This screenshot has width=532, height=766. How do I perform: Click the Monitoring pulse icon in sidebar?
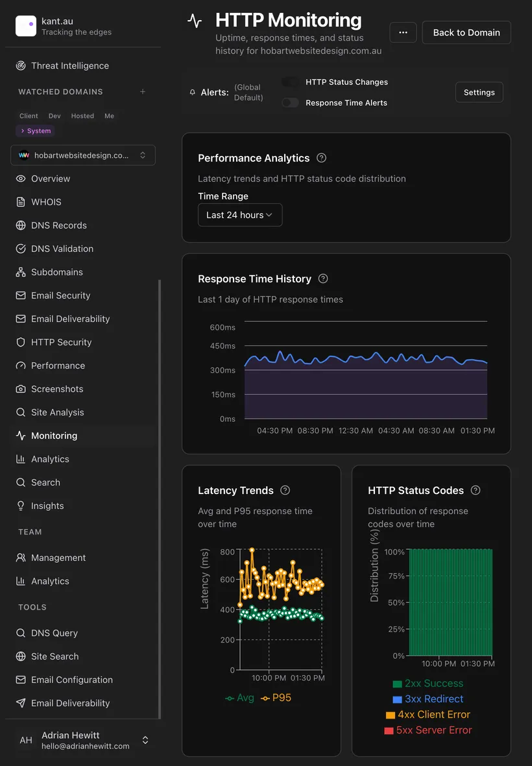coord(21,436)
